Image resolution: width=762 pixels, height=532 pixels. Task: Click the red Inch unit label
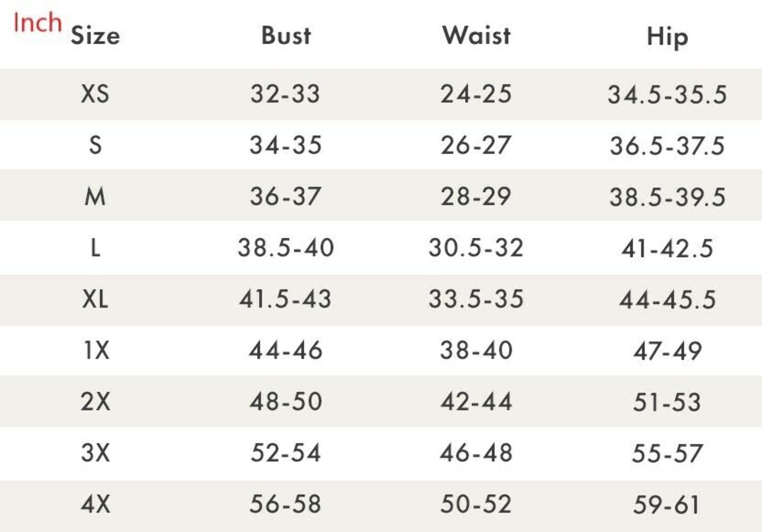pos(37,22)
